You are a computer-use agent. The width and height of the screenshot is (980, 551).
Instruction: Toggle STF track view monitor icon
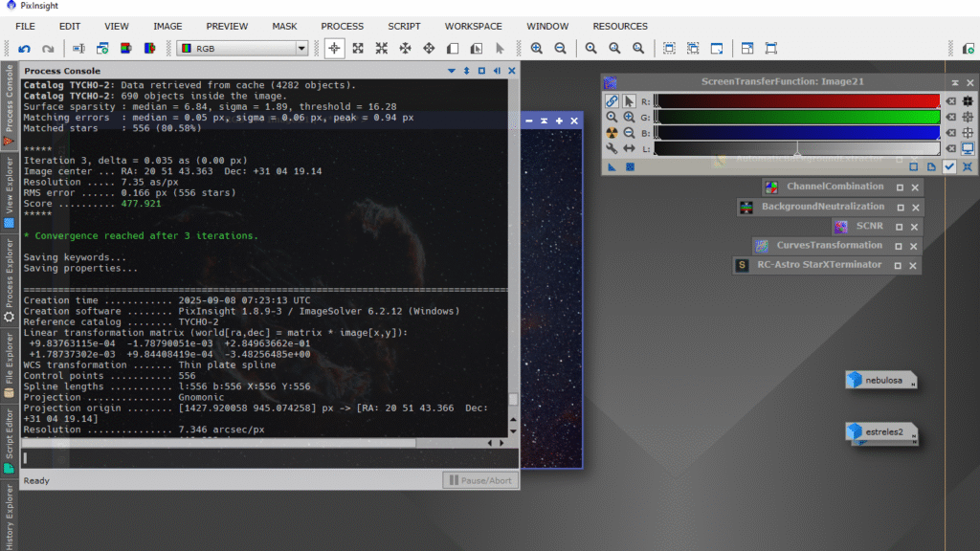pos(969,148)
